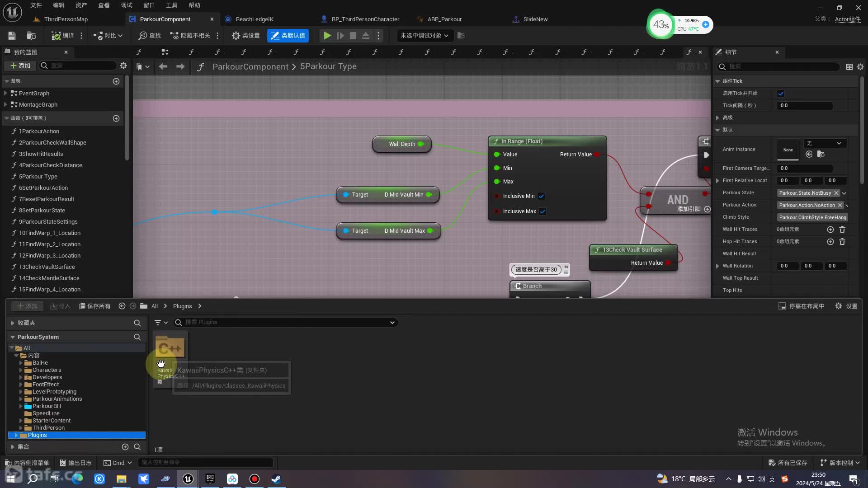Search the Favorites (收藏夹) section
Viewport: 868px width, 488px height.
[137, 323]
